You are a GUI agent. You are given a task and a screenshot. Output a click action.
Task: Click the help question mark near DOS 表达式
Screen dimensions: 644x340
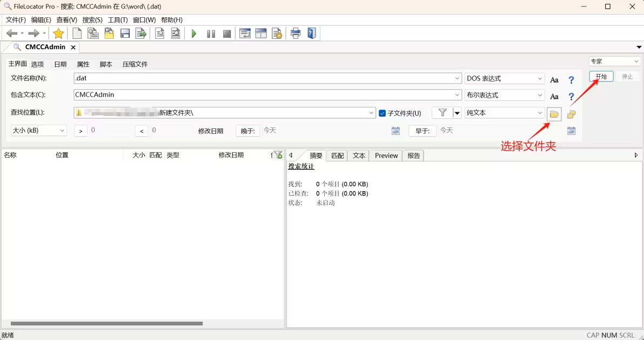571,79
